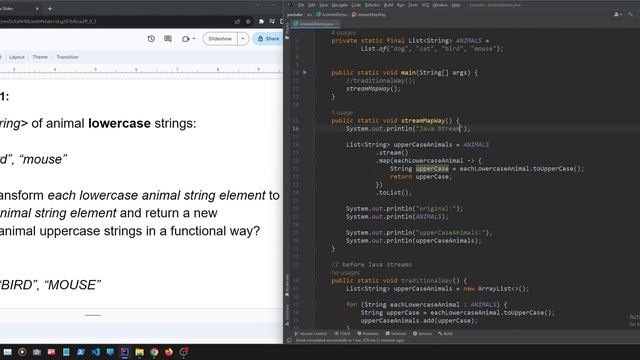Click AnimalsDemo breadcrumb in navigation bar
This screenshot has width=640, height=360.
331,14
